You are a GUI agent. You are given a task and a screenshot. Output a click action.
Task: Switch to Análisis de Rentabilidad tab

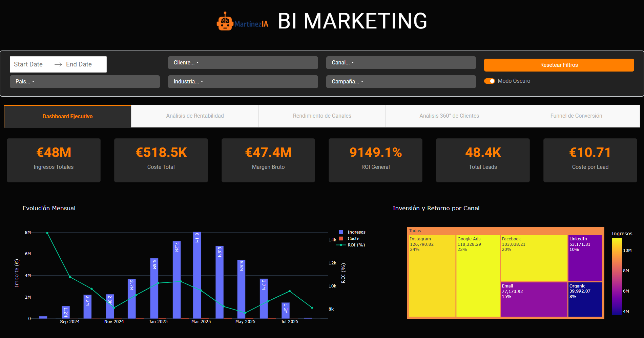[x=195, y=116]
